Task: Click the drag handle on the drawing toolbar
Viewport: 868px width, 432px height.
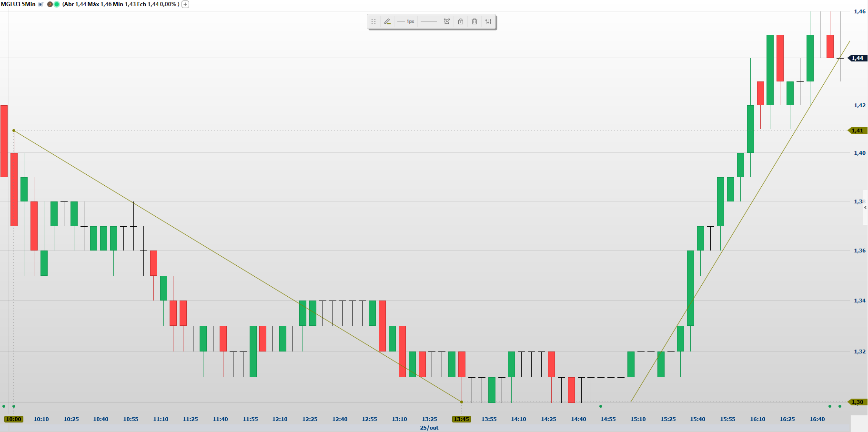Action: pos(373,21)
